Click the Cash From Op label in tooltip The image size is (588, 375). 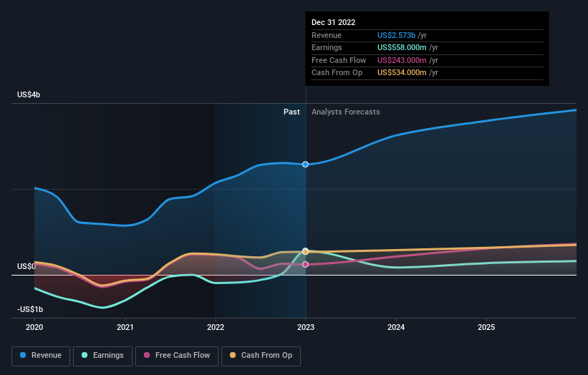(337, 73)
